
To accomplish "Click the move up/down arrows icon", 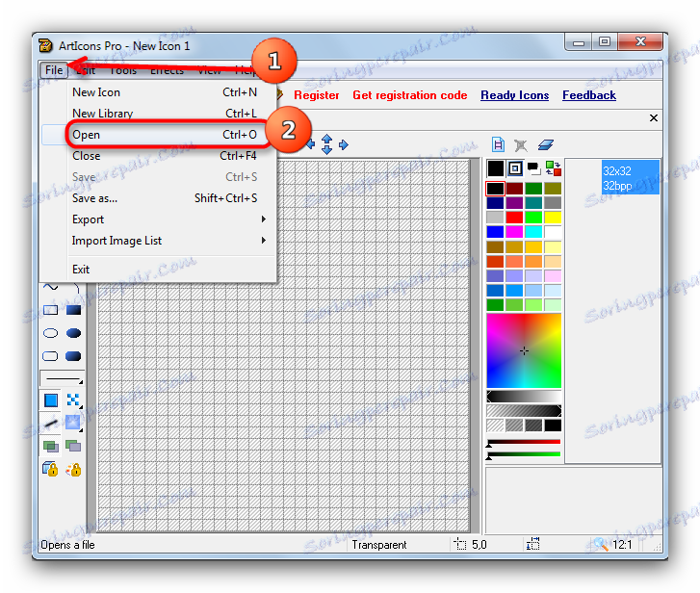I will [x=326, y=144].
